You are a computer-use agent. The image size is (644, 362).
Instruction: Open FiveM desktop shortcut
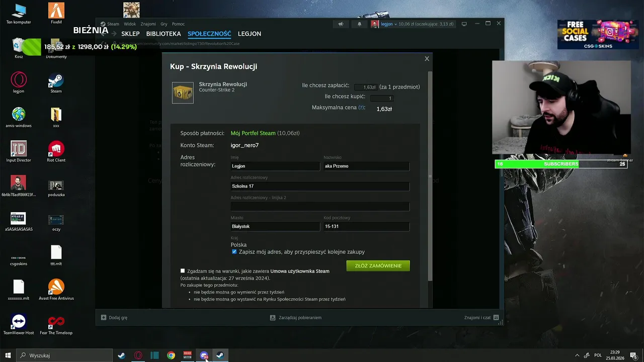pyautogui.click(x=56, y=14)
